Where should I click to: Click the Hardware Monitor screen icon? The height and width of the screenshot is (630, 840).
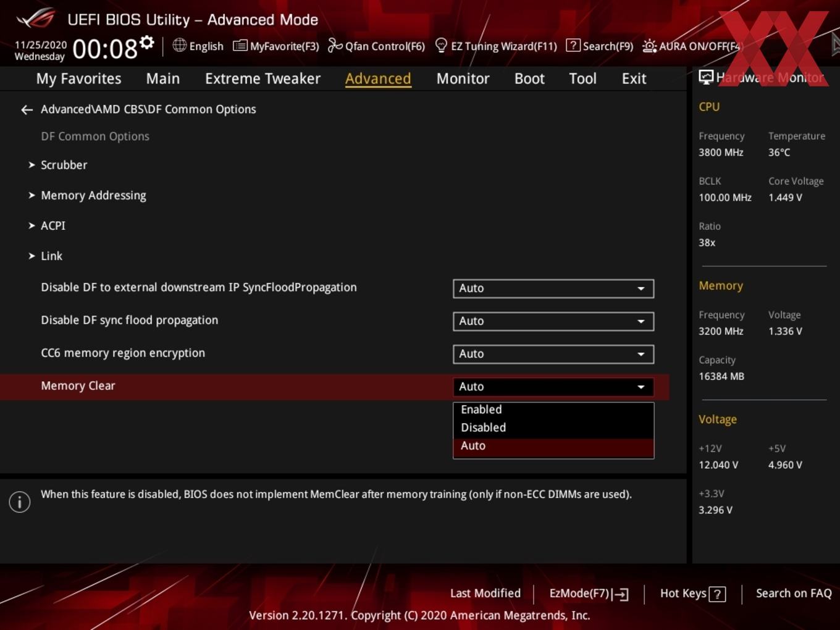(706, 77)
